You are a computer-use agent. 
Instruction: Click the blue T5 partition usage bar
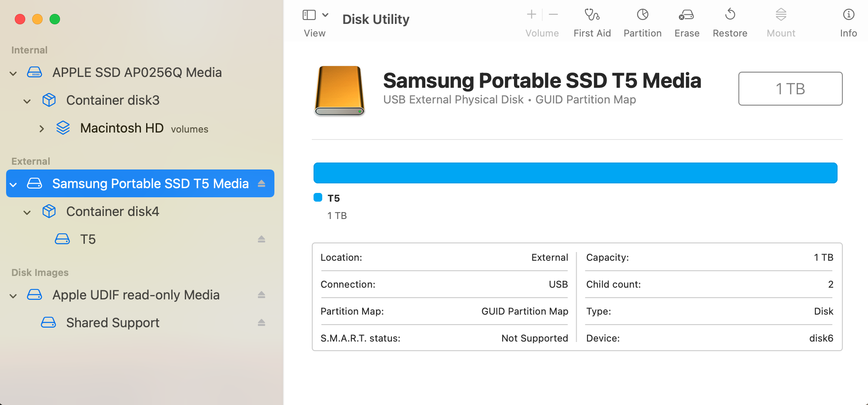coord(575,173)
